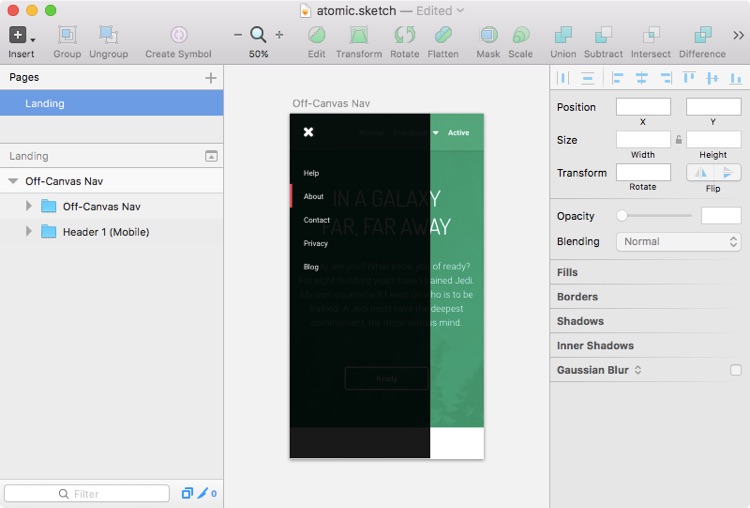Click the layer Filter search field
Viewport: 750px width, 508px height.
[87, 494]
